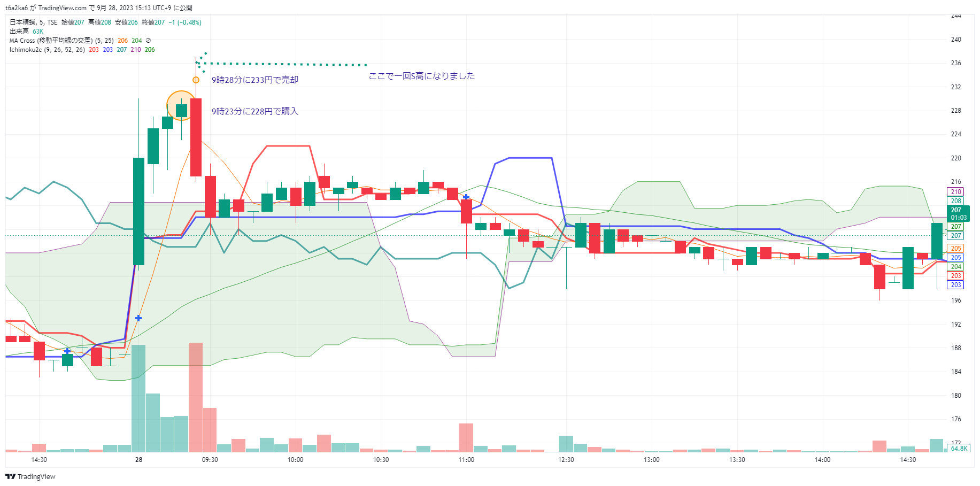Select the 出来高 volume legend label

(x=19, y=32)
